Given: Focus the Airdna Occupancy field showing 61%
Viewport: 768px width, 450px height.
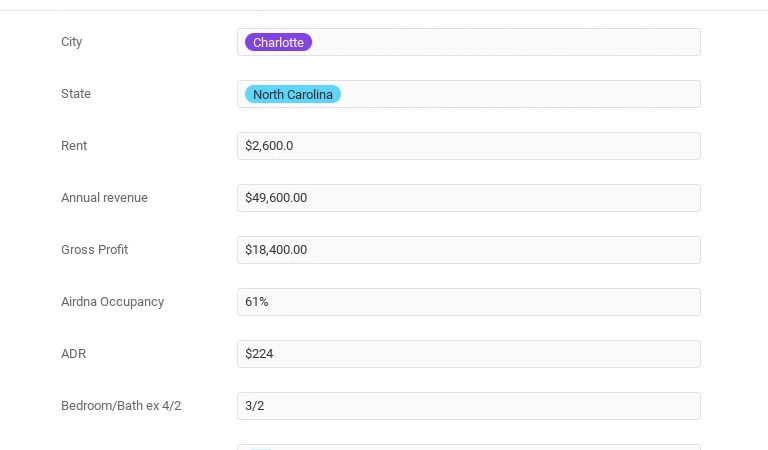Looking at the screenshot, I should pos(468,302).
